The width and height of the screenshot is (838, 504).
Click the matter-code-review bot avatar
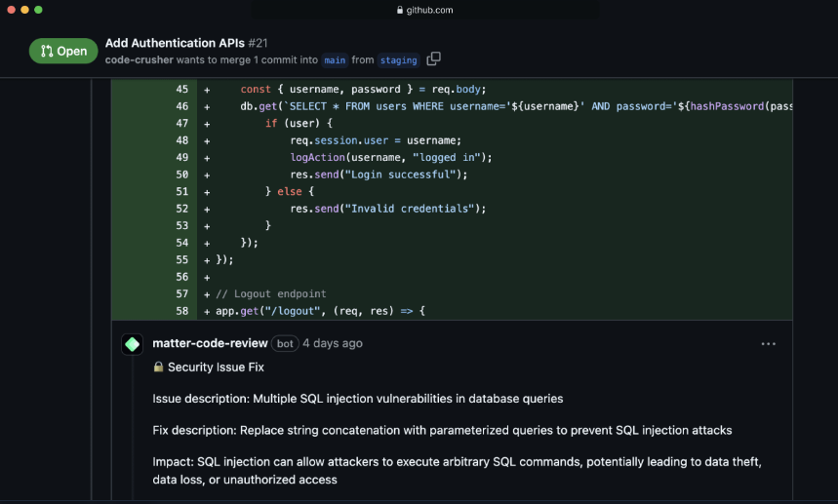pyautogui.click(x=133, y=344)
